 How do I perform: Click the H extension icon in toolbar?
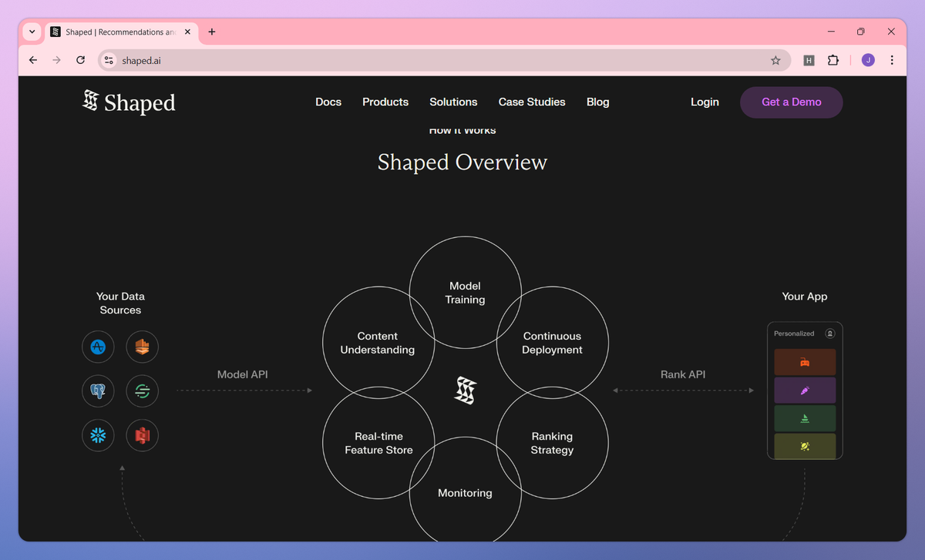809,60
